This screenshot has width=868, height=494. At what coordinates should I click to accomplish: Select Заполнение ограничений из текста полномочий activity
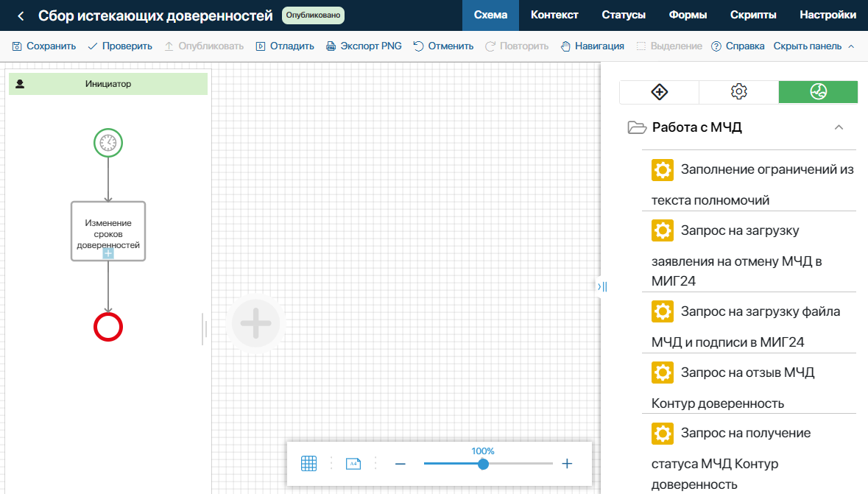click(x=749, y=181)
